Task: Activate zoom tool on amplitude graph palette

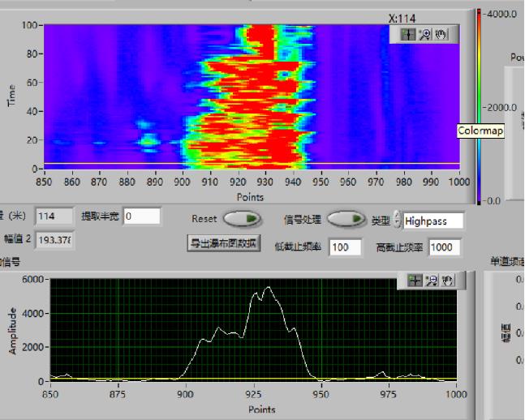Action: pos(431,281)
